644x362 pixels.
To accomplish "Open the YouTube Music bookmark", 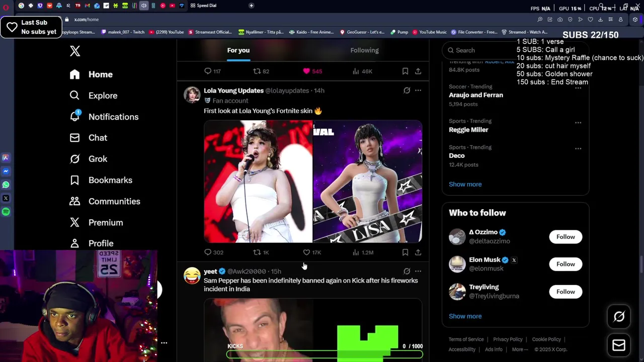I will coord(430,32).
